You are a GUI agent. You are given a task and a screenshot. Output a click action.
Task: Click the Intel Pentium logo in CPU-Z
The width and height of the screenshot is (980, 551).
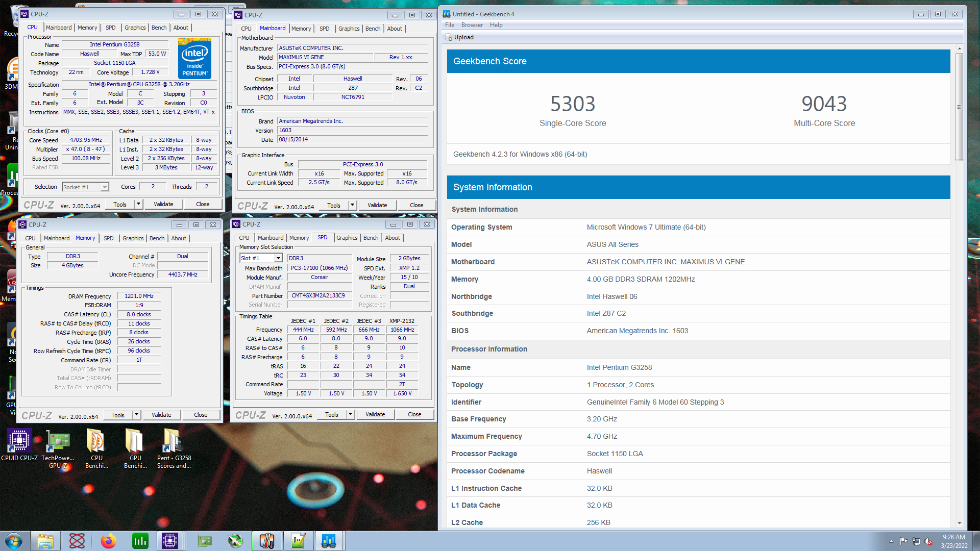[195, 58]
